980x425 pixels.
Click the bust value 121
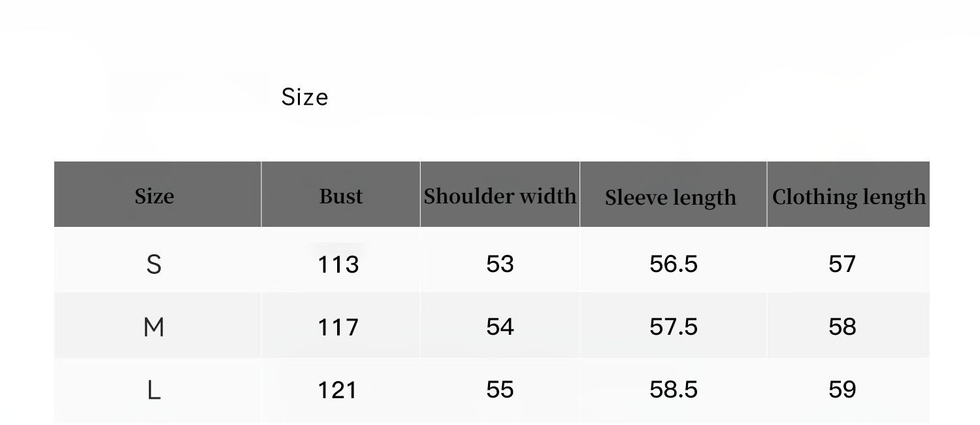point(338,390)
